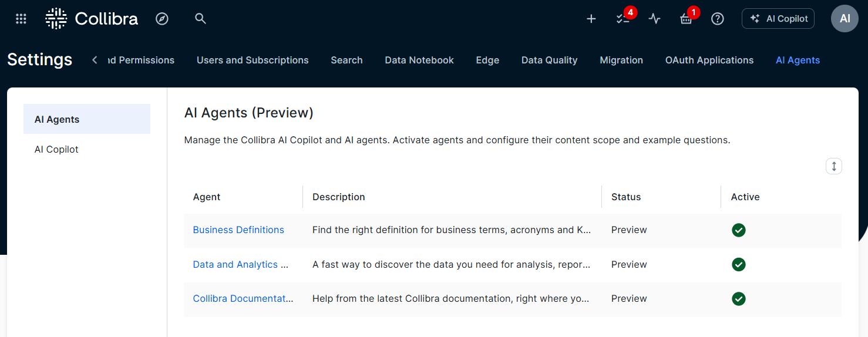Open the data basket icon
This screenshot has height=337, width=868.
(x=686, y=19)
